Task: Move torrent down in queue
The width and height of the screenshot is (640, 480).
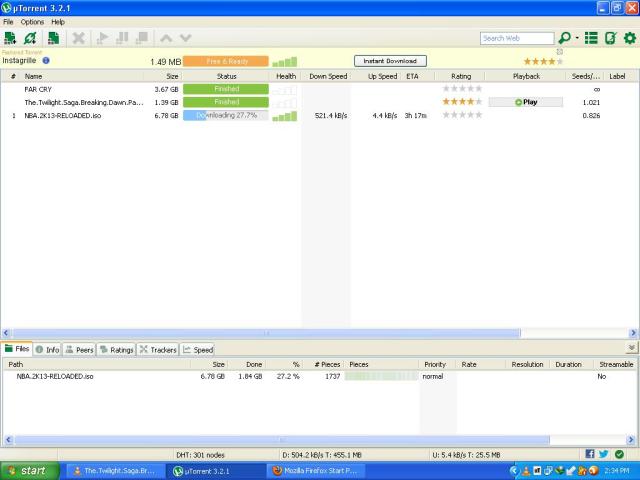Action: pos(186,38)
